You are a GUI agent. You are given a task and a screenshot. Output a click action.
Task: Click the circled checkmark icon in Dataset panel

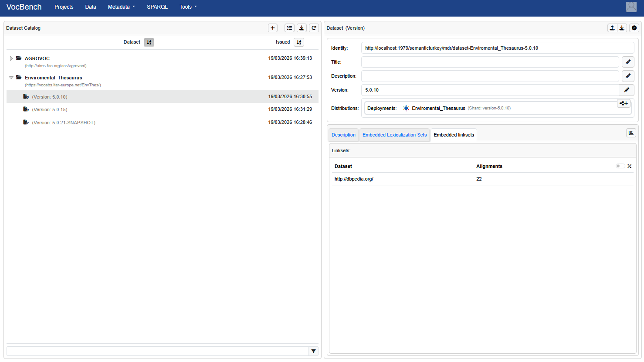tap(634, 28)
